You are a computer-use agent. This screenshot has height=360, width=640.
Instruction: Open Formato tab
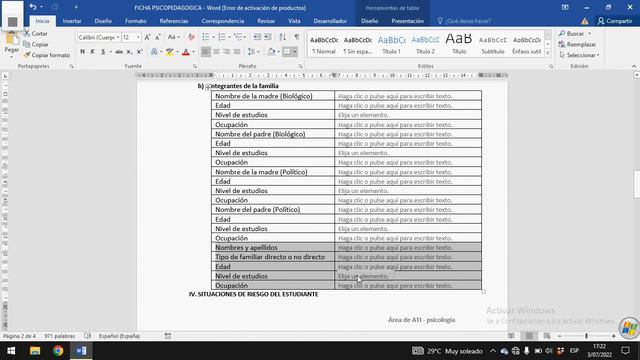point(136,21)
